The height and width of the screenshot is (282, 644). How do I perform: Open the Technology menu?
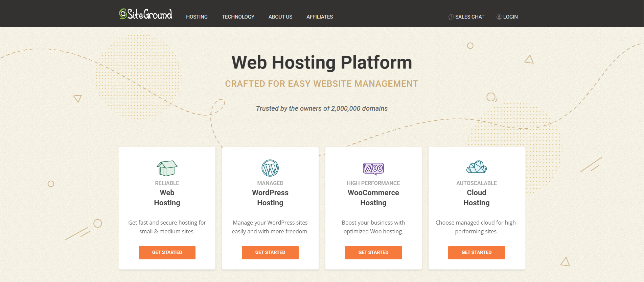pos(238,17)
